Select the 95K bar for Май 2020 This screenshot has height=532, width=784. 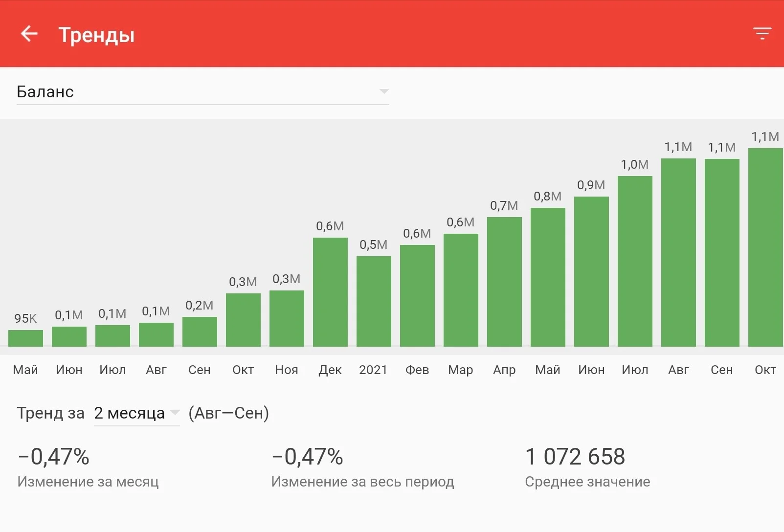click(x=25, y=338)
